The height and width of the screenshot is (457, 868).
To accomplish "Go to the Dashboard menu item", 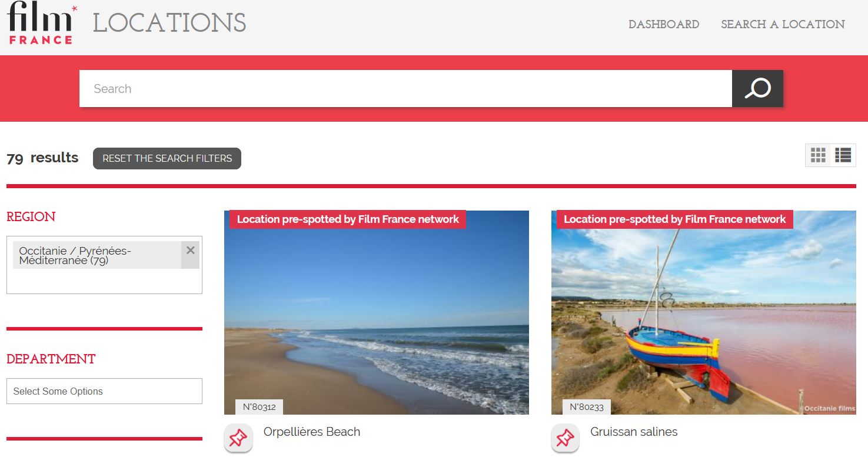I will (664, 24).
